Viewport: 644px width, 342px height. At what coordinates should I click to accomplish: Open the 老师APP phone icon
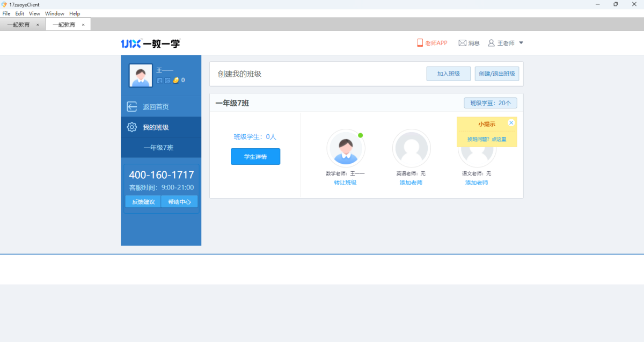coord(420,43)
